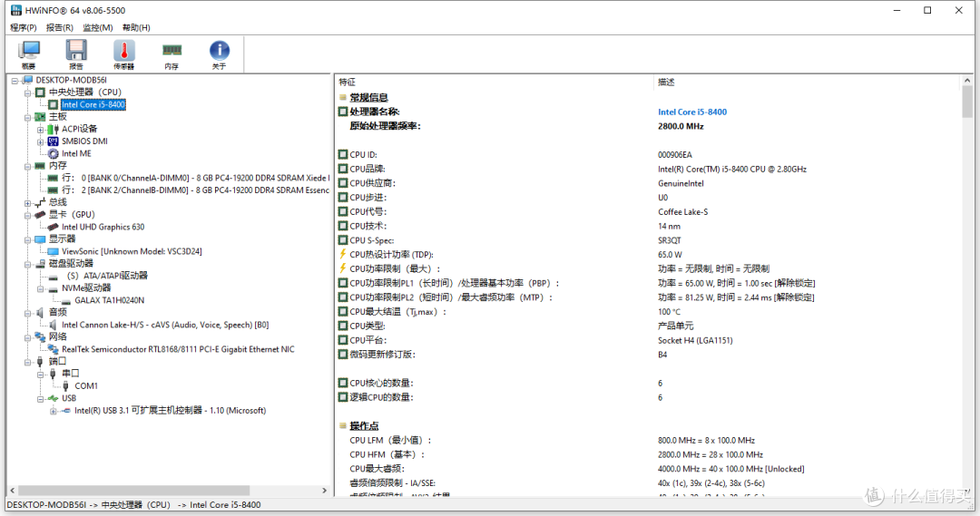Expand the SMBIOS DMI node

41,141
